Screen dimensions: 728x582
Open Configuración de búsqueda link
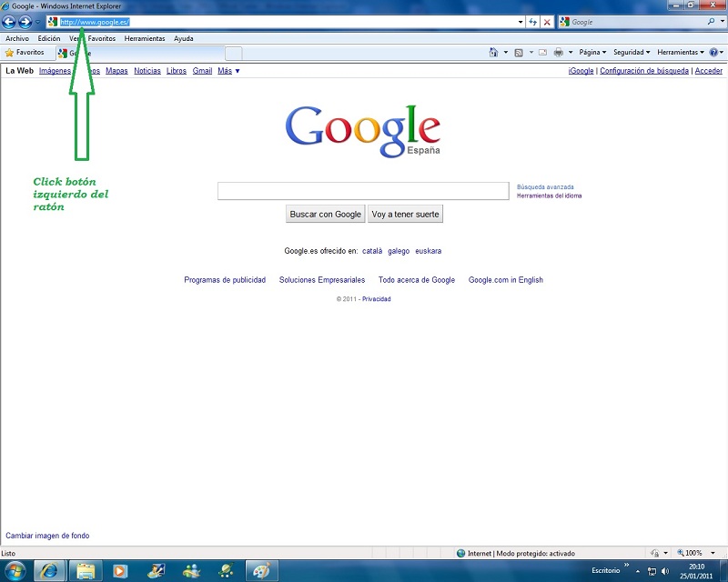(644, 71)
